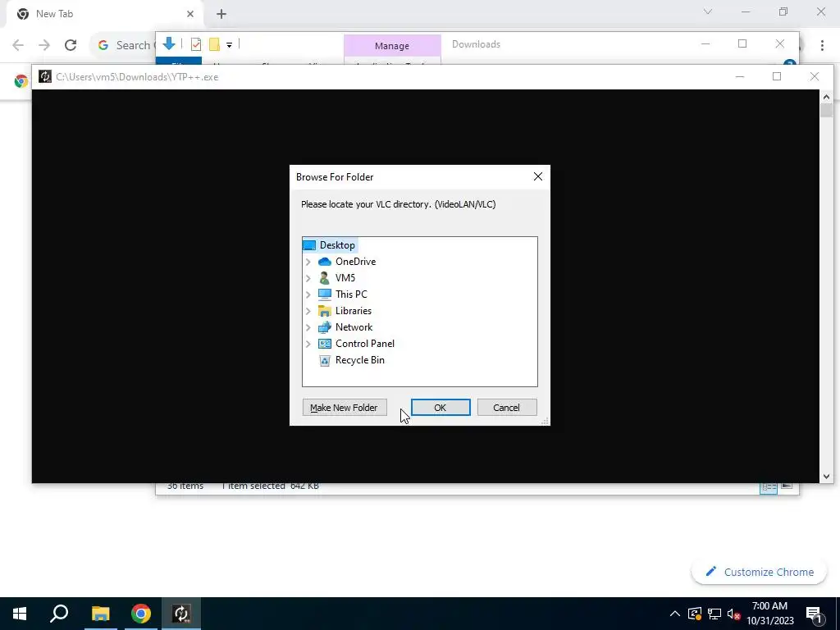
Task: Click the Recycle Bin icon in tree
Action: click(325, 361)
